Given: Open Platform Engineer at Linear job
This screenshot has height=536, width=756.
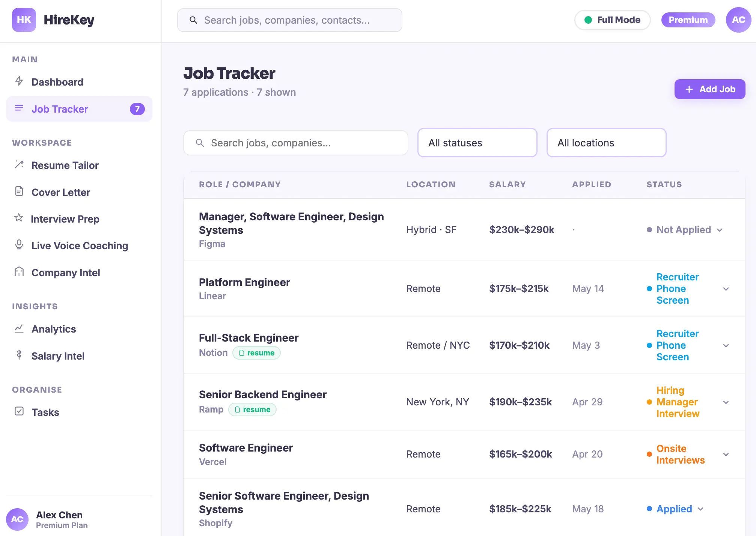Looking at the screenshot, I should (x=244, y=282).
